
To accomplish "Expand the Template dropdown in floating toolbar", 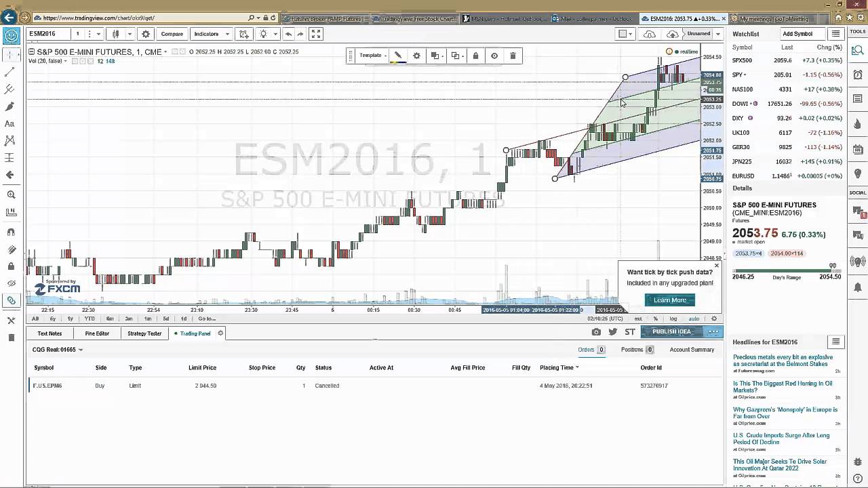I will click(x=372, y=56).
